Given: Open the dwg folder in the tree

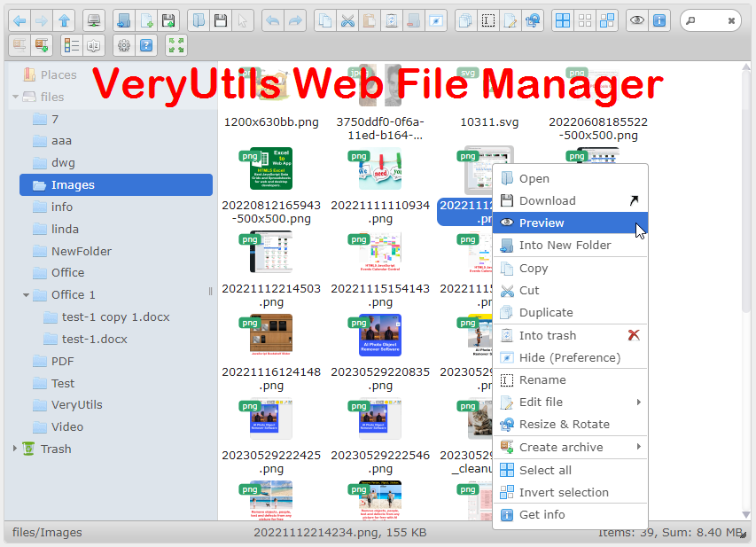Looking at the screenshot, I should tap(116, 163).
